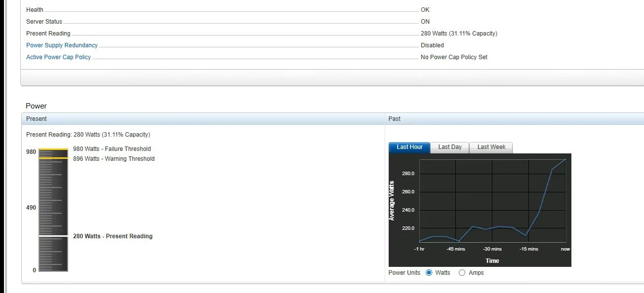The width and height of the screenshot is (644, 293).
Task: Click the bold 280 Watts Present Reading label
Action: coord(113,236)
